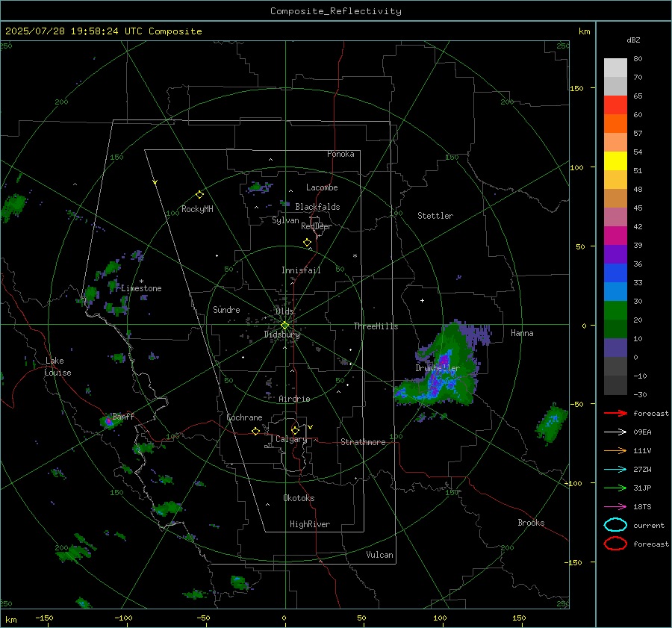The height and width of the screenshot is (628, 672).
Task: Click the radar echo near the Blackfalds label
Action: click(285, 203)
